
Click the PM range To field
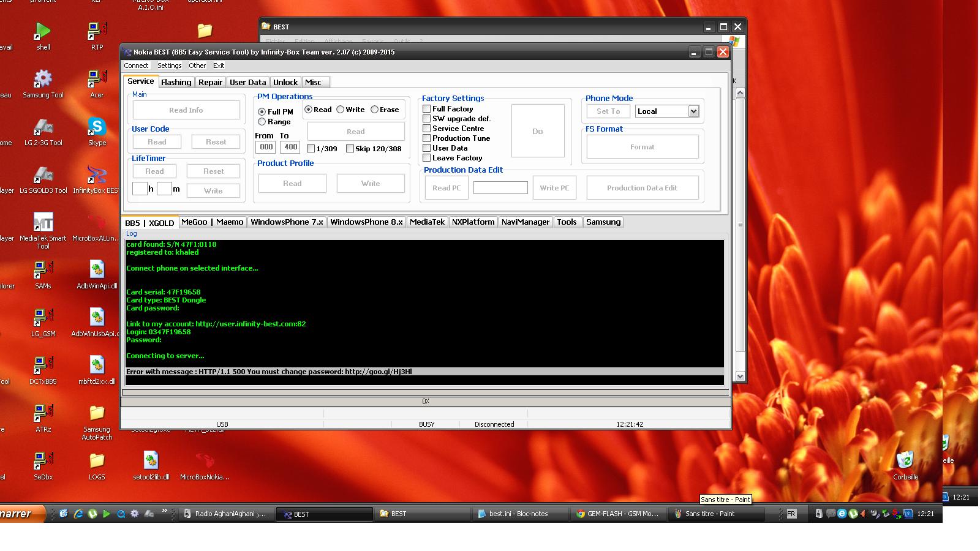290,147
